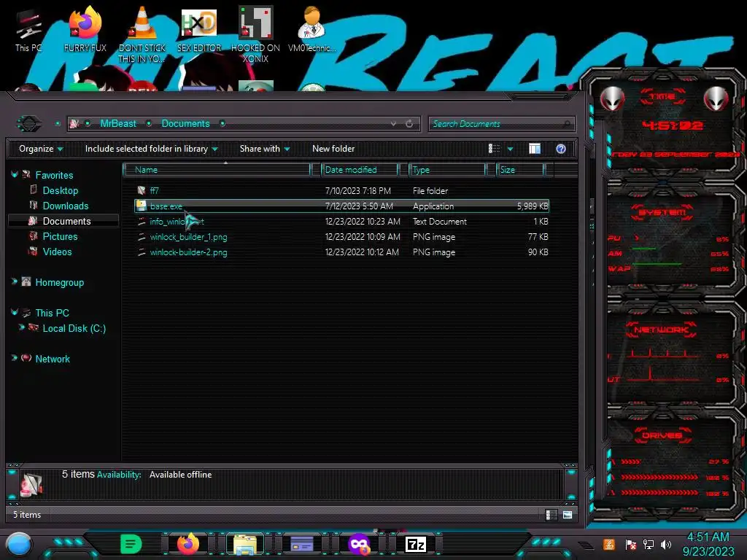Open Action Center flag tray icon
This screenshot has height=560, width=747.
point(631,544)
